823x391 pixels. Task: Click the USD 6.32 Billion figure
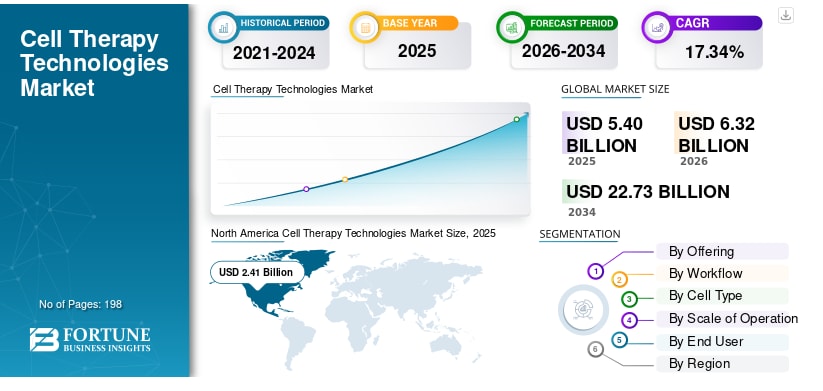point(716,134)
